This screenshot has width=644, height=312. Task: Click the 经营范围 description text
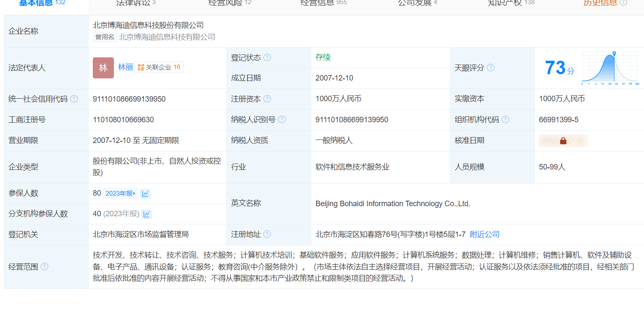[364, 267]
